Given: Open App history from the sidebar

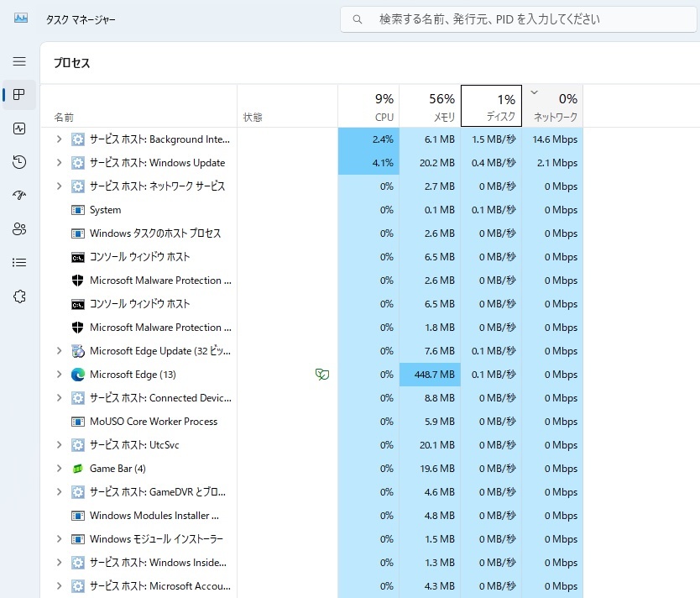Looking at the screenshot, I should [19, 162].
